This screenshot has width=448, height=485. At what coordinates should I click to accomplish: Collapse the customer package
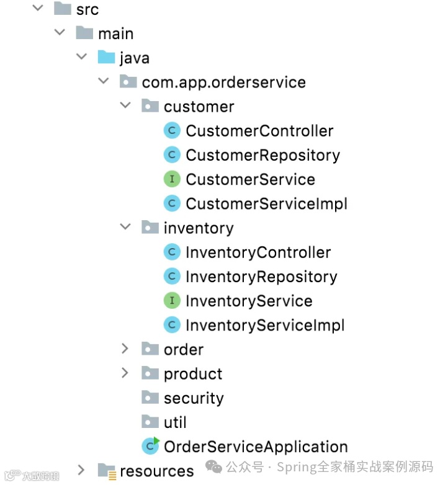[125, 106]
